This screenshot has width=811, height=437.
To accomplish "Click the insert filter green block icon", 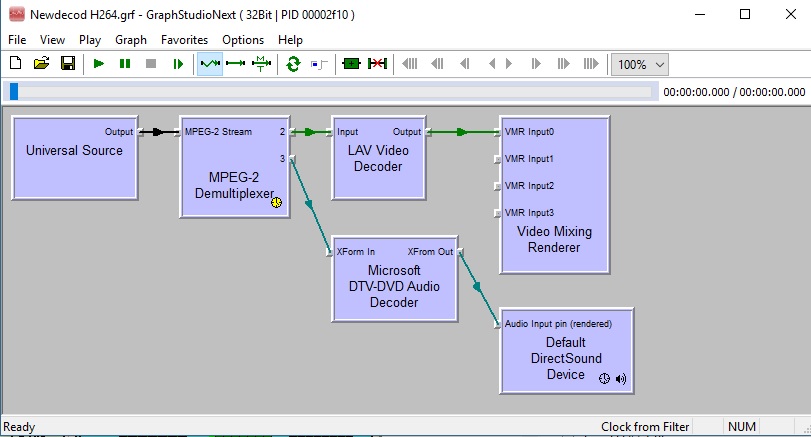I will point(350,64).
